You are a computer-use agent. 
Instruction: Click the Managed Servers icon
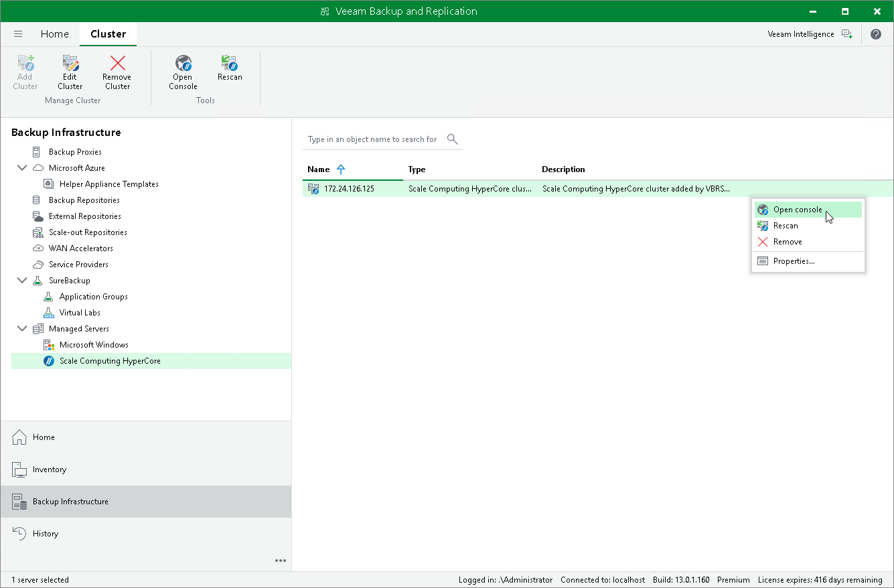(x=38, y=329)
